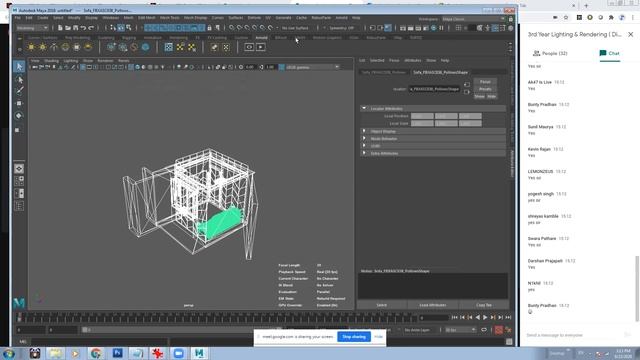Jump to the end of playback range

(508, 317)
